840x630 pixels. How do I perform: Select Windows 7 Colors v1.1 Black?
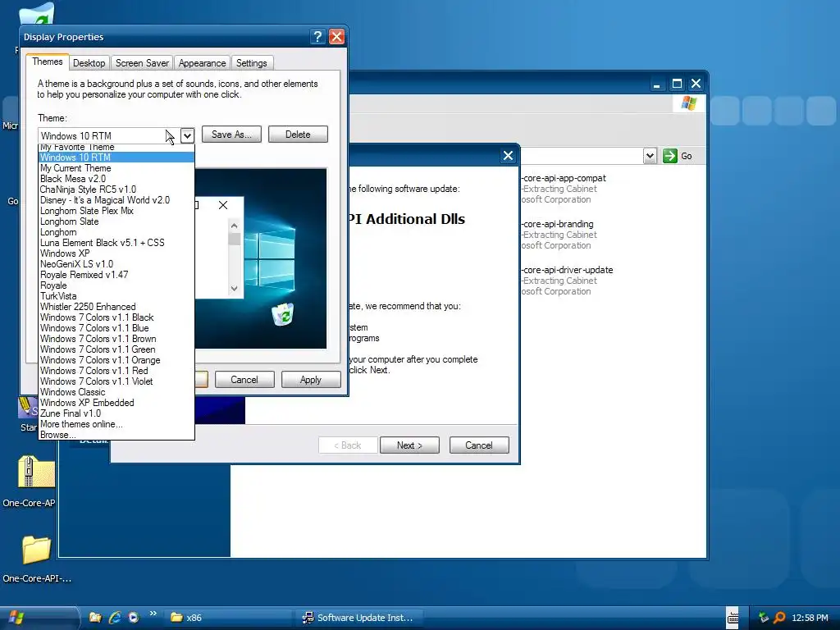pos(116,317)
